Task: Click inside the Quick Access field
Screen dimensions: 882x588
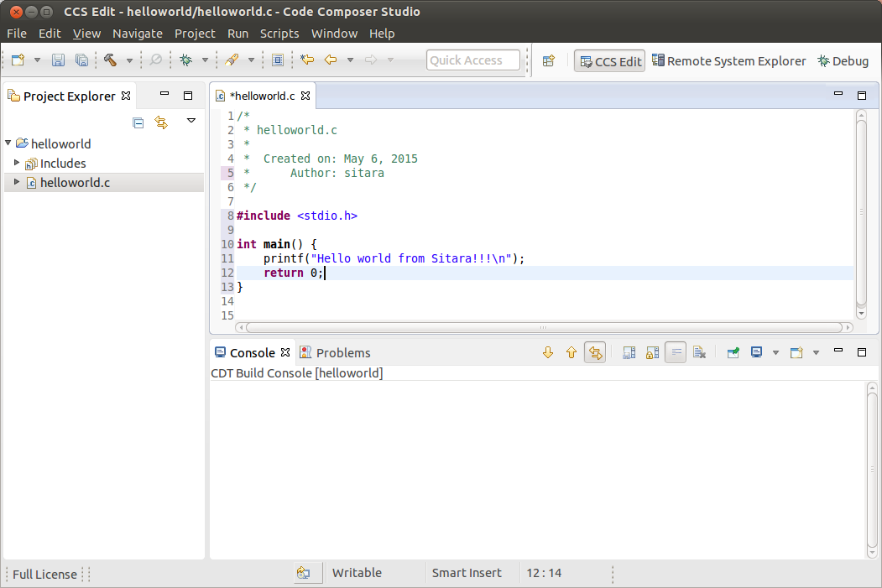Action: coord(472,60)
